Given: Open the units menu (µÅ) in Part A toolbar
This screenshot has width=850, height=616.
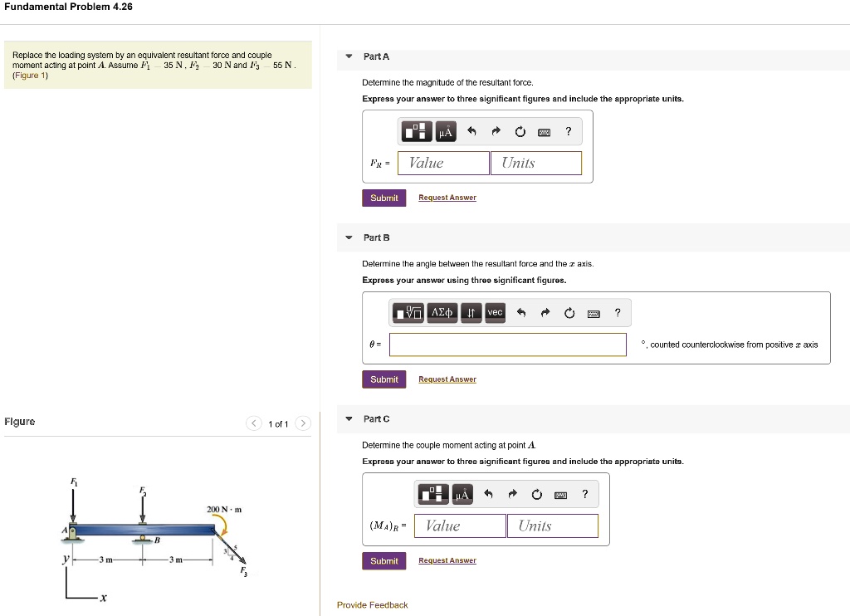Looking at the screenshot, I should pos(444,130).
